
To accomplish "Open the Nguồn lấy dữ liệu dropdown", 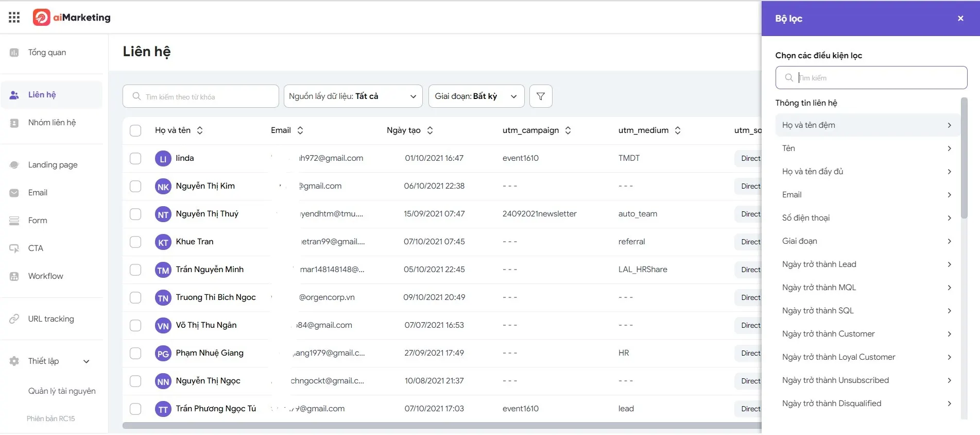I will coord(353,96).
